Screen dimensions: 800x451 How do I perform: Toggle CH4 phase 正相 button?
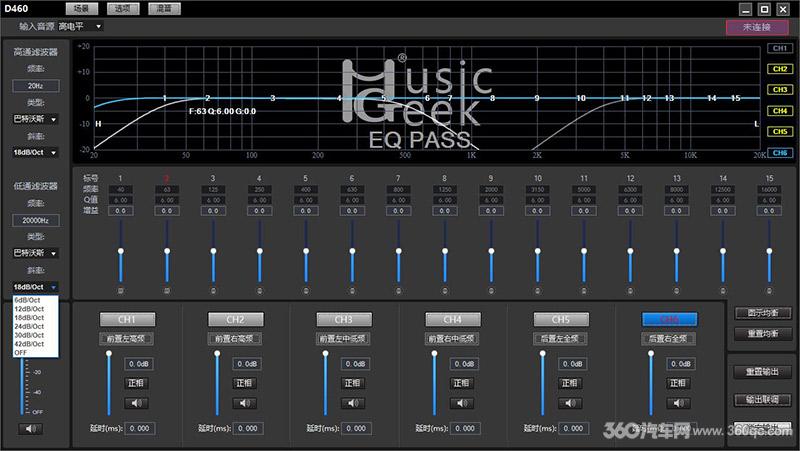click(462, 383)
